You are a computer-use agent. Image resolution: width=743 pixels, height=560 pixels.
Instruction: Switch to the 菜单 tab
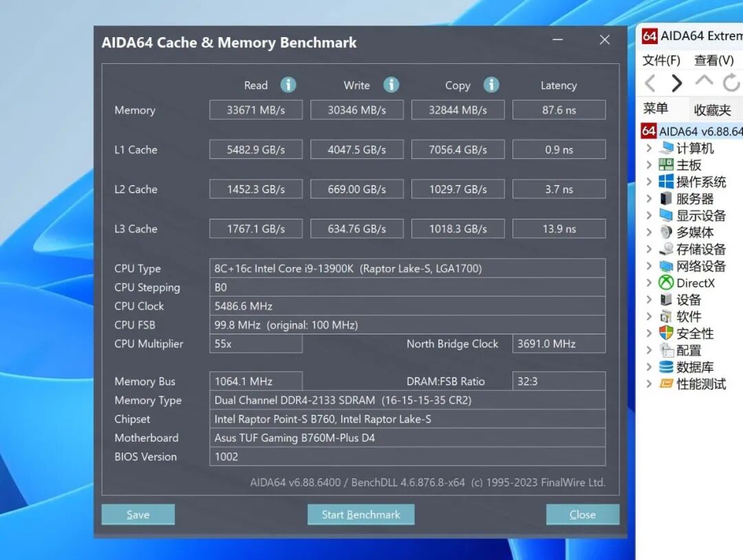[x=656, y=109]
